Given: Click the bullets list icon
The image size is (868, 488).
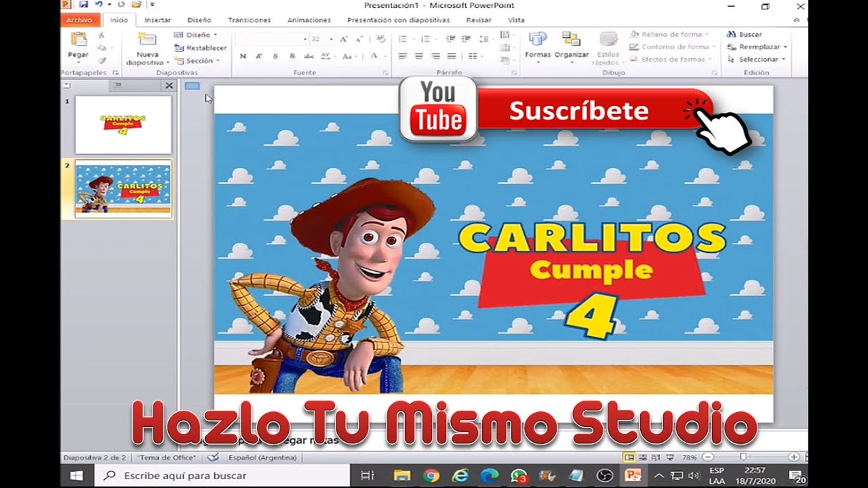Looking at the screenshot, I should tap(404, 39).
